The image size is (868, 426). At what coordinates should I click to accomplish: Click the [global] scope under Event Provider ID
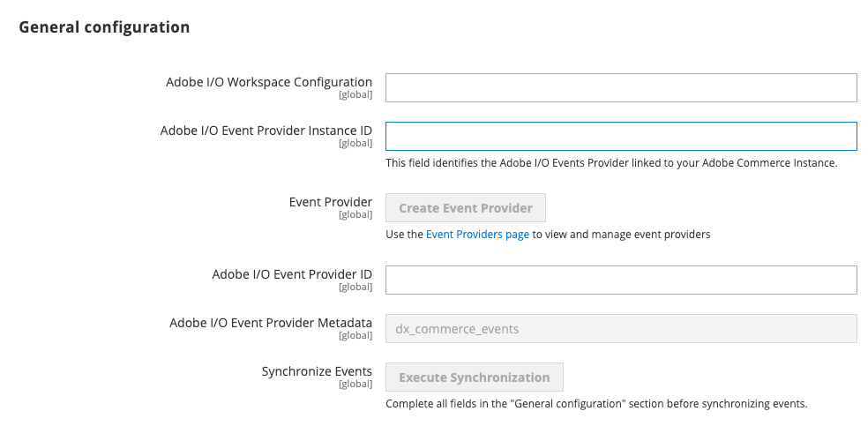coord(355,287)
